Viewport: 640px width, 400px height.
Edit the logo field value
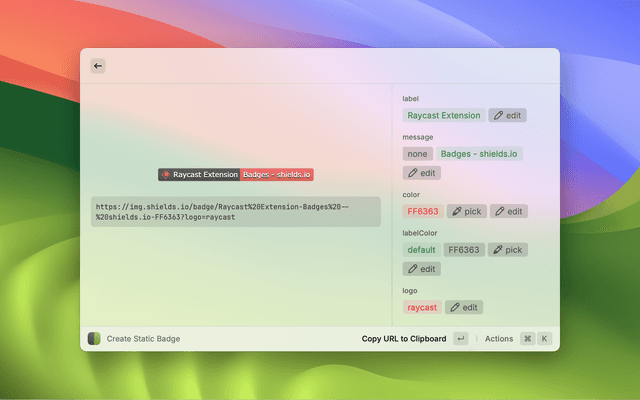pyautogui.click(x=464, y=308)
